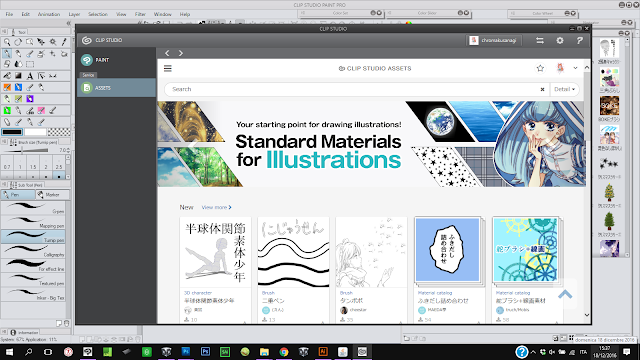Select the purple-background custom tool icon
The width and height of the screenshot is (640, 360).
30,99
